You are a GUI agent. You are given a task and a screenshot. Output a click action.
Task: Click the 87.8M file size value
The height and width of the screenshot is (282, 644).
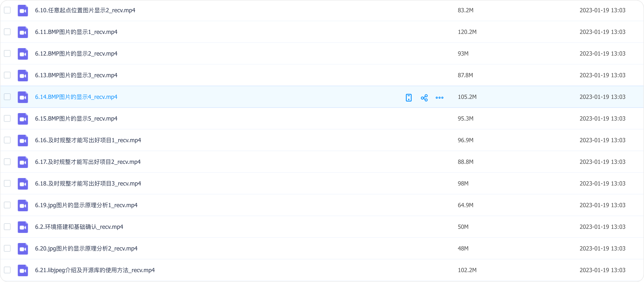pos(465,75)
